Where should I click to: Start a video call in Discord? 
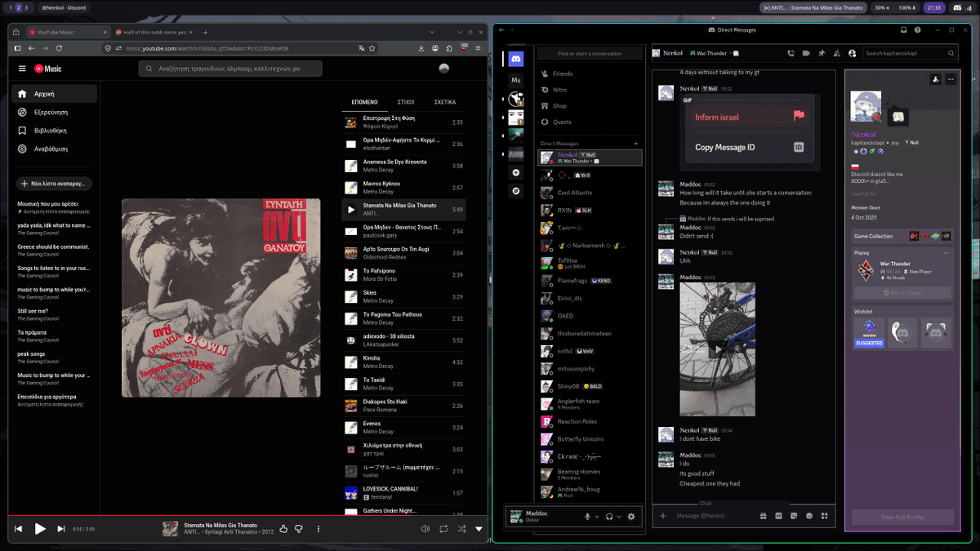coord(806,53)
